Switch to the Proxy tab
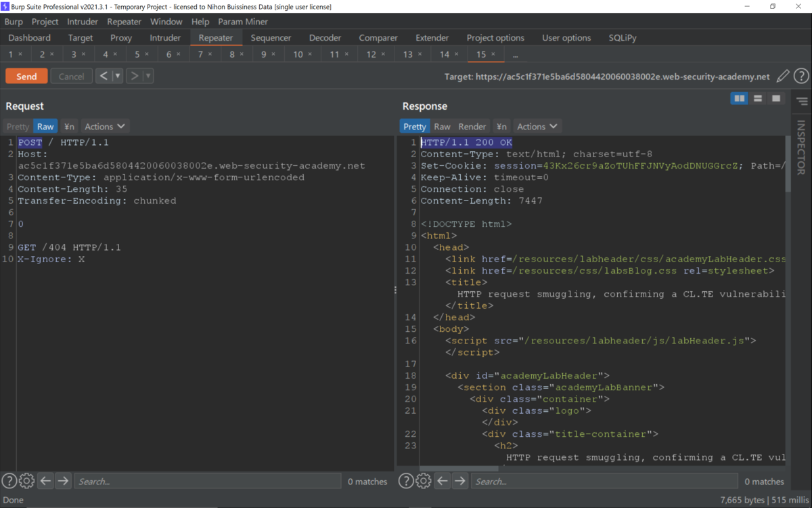Viewport: 812px width, 508px height. coord(121,38)
